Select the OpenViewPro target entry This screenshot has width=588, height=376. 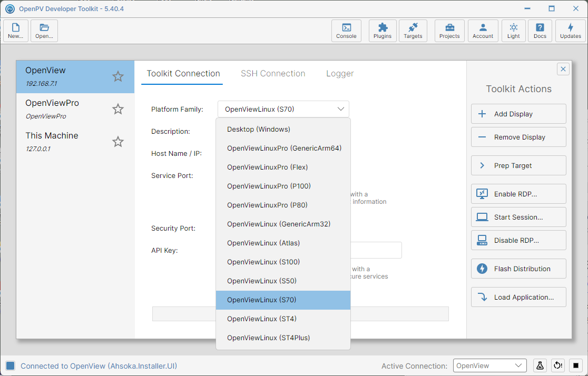coord(75,109)
